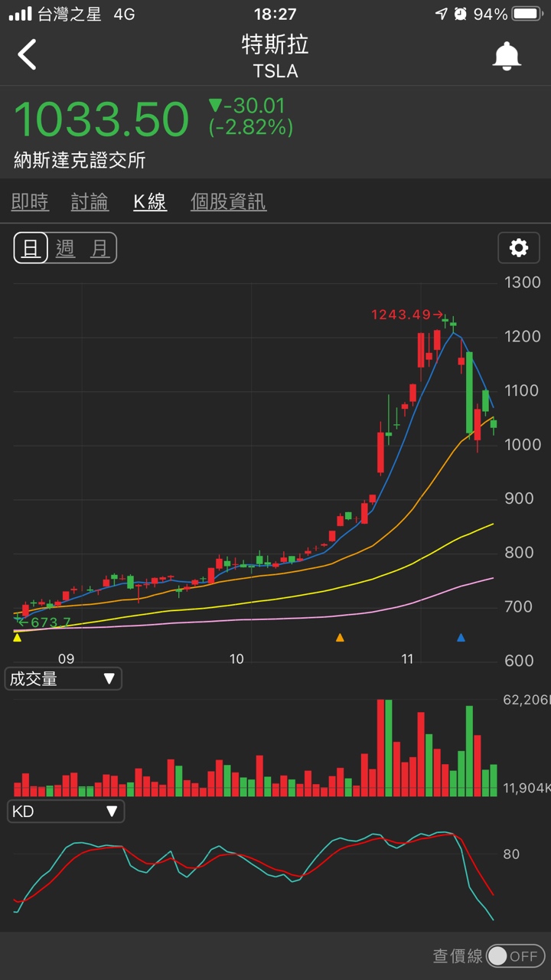The width and height of the screenshot is (551, 980).
Task: Tap the 673.7 low price label
Action: [45, 622]
